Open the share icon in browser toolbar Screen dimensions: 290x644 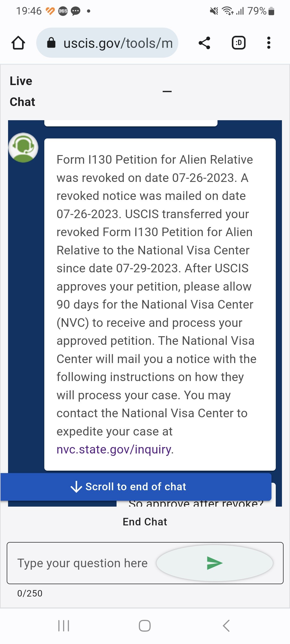[204, 43]
